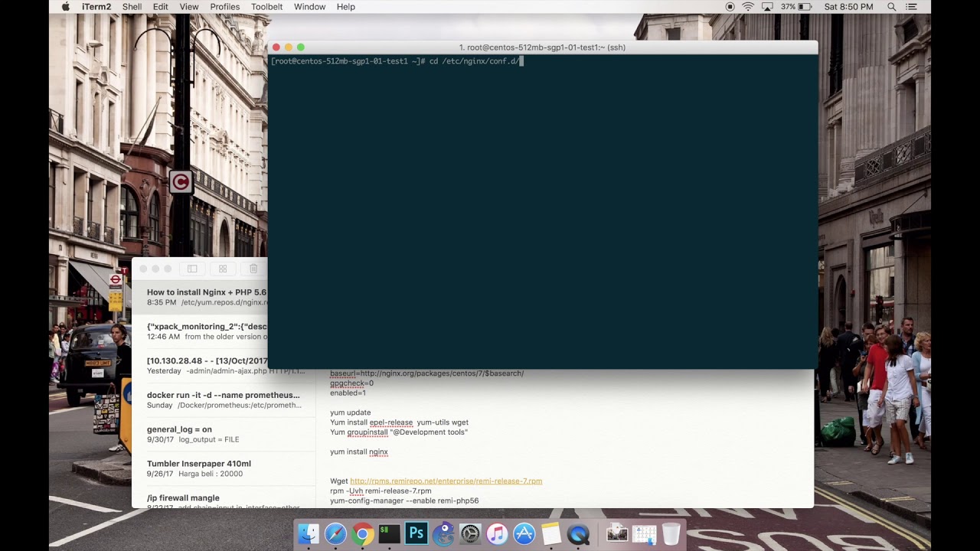Image resolution: width=980 pixels, height=551 pixels.
Task: Delete note with the trash icon in Notes
Action: (x=253, y=269)
